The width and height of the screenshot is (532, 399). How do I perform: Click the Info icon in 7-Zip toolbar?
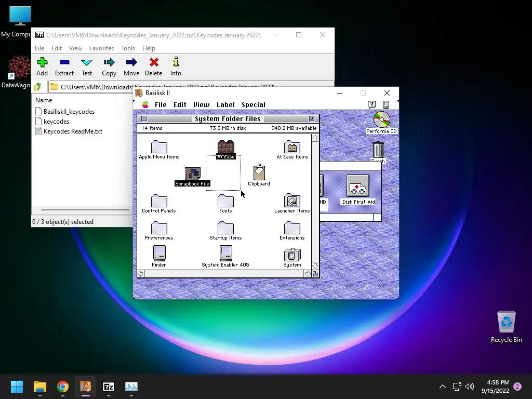[x=176, y=66]
